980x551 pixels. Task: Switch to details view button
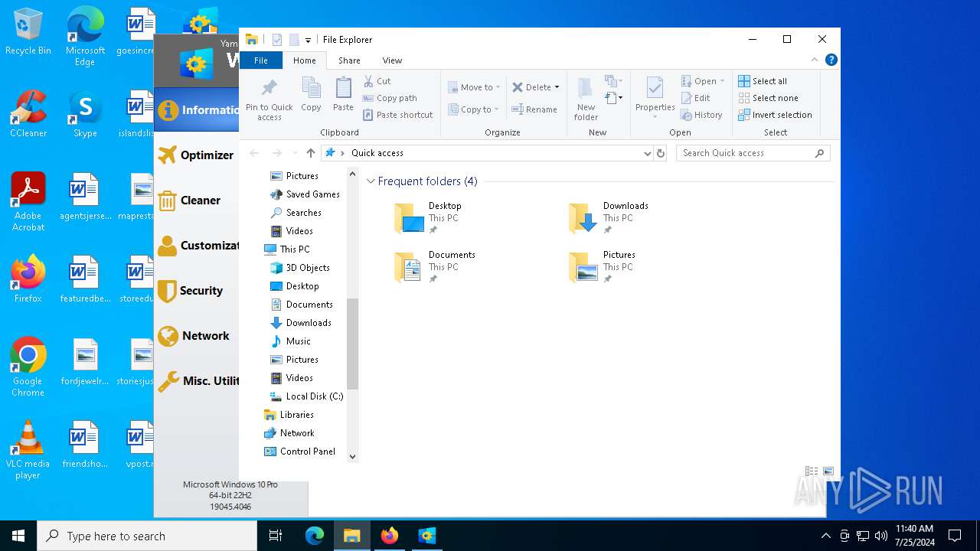812,471
